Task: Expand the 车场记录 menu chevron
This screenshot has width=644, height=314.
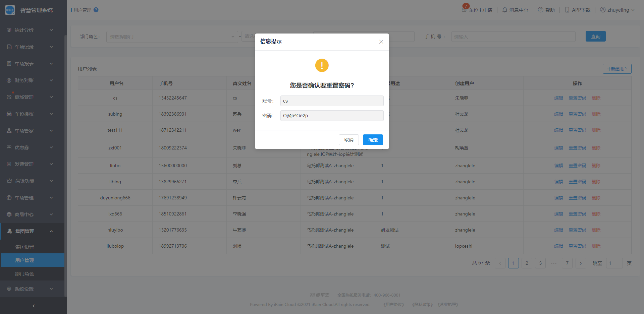Action: 51,47
